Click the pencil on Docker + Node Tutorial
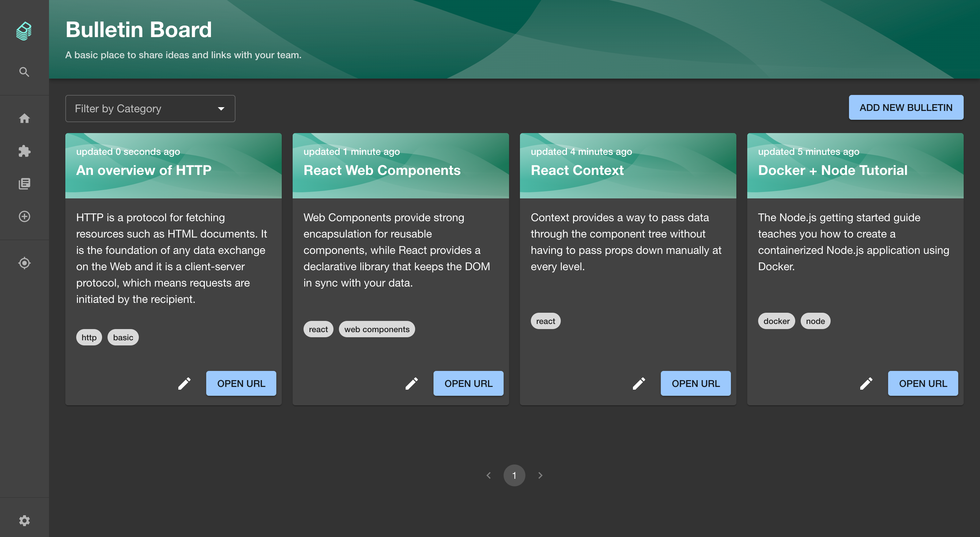Image resolution: width=980 pixels, height=537 pixels. pyautogui.click(x=866, y=383)
